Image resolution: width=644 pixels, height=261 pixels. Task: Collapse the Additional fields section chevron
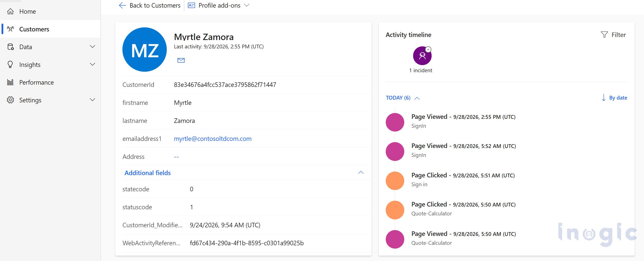click(361, 173)
